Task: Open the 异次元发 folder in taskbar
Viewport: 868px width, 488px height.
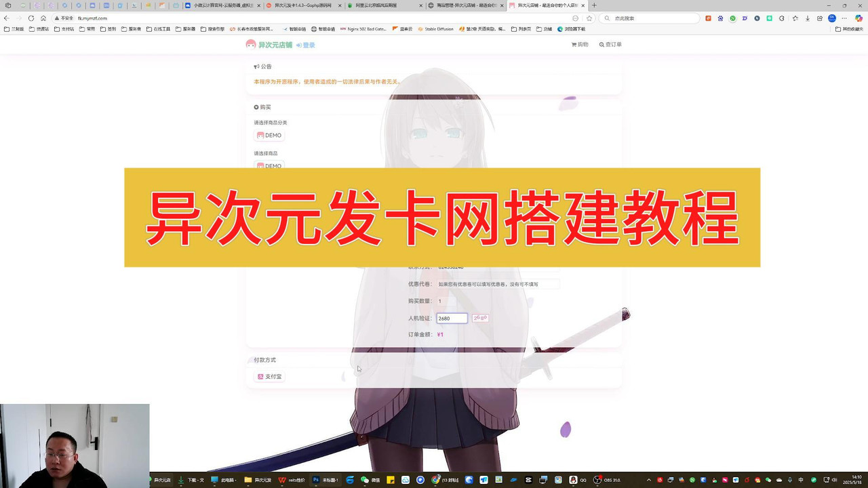Action: click(258, 480)
